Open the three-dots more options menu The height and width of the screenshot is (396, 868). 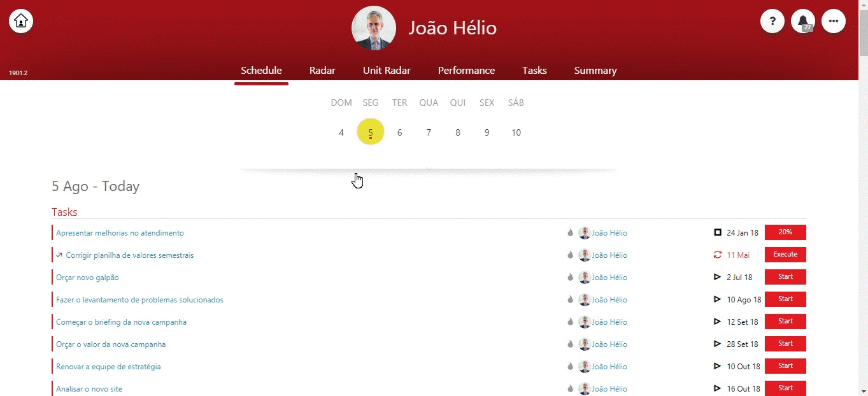(834, 21)
